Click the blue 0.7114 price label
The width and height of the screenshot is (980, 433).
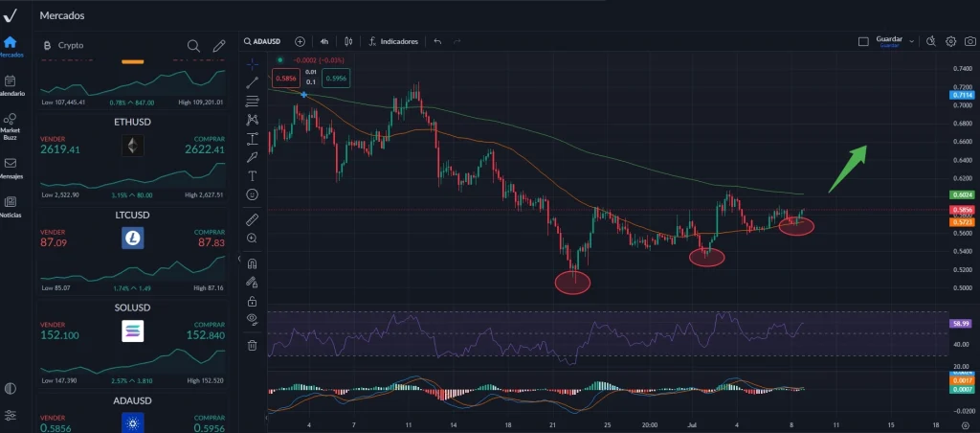961,95
